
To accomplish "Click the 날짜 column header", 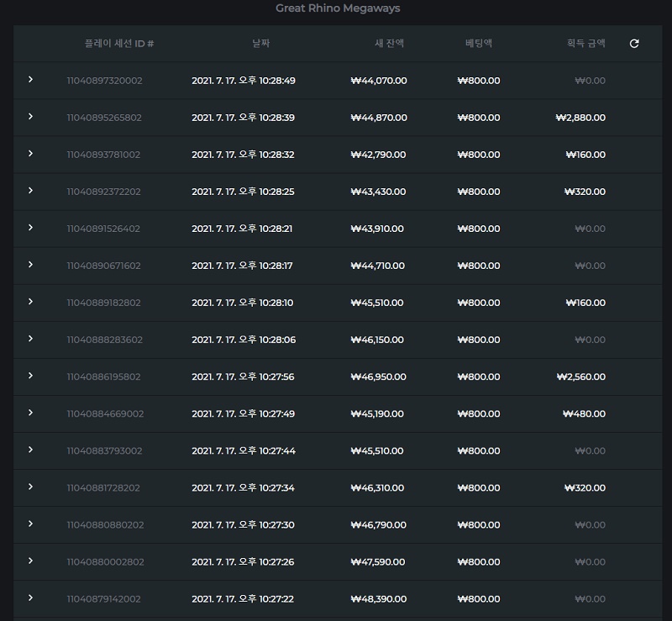I will pyautogui.click(x=261, y=44).
